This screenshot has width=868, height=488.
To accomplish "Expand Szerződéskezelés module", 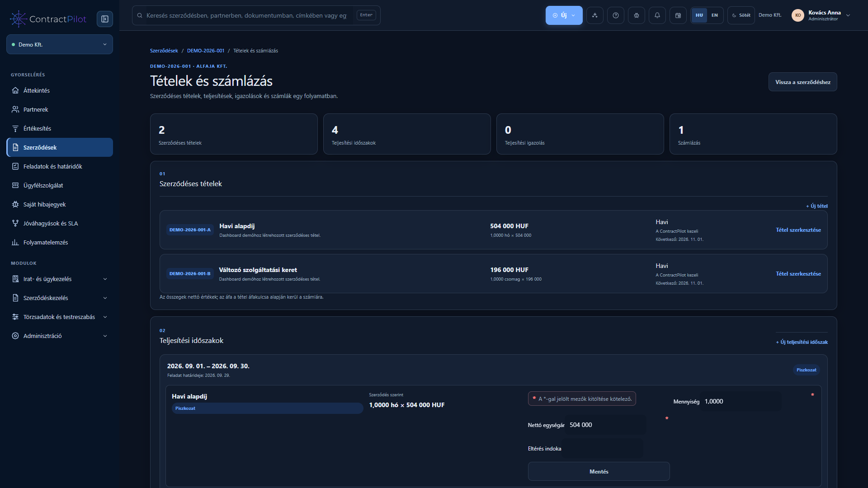I will click(60, 298).
